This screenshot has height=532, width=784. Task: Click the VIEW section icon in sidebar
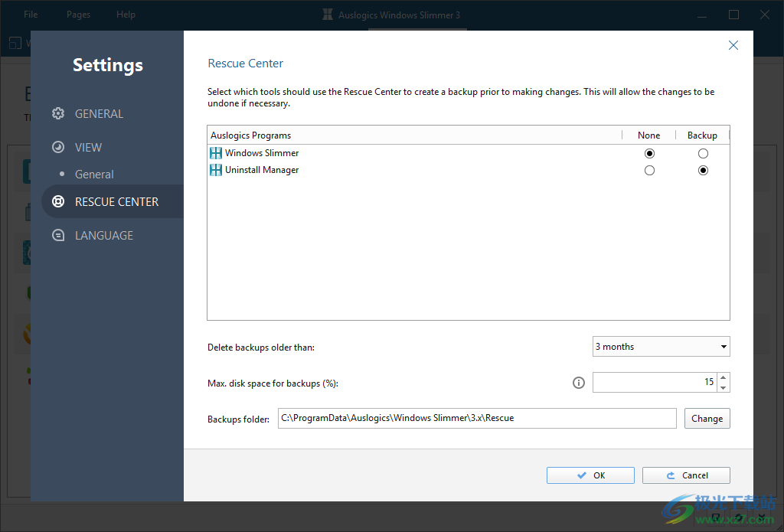(57, 147)
